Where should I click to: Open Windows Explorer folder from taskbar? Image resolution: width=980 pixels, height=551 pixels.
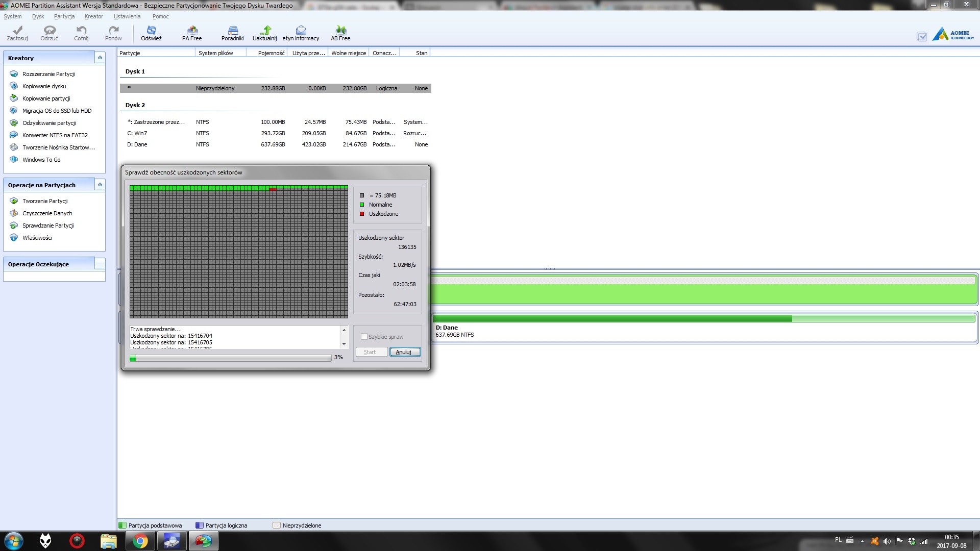tap(108, 541)
